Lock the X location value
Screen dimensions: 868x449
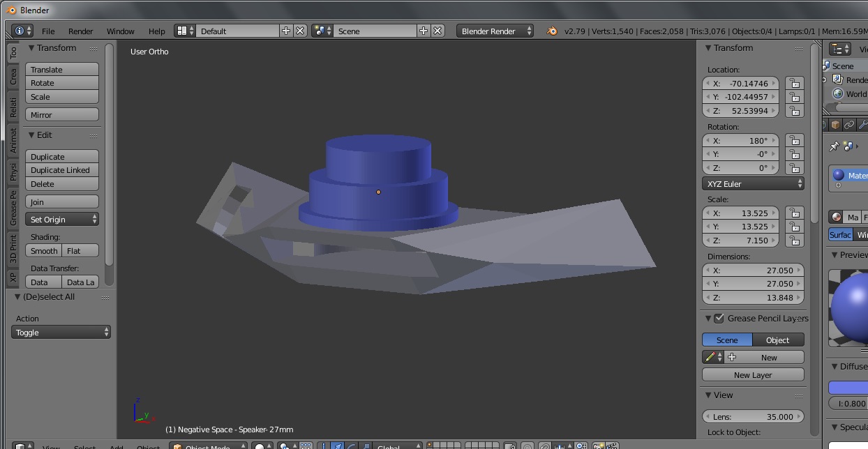pos(793,84)
